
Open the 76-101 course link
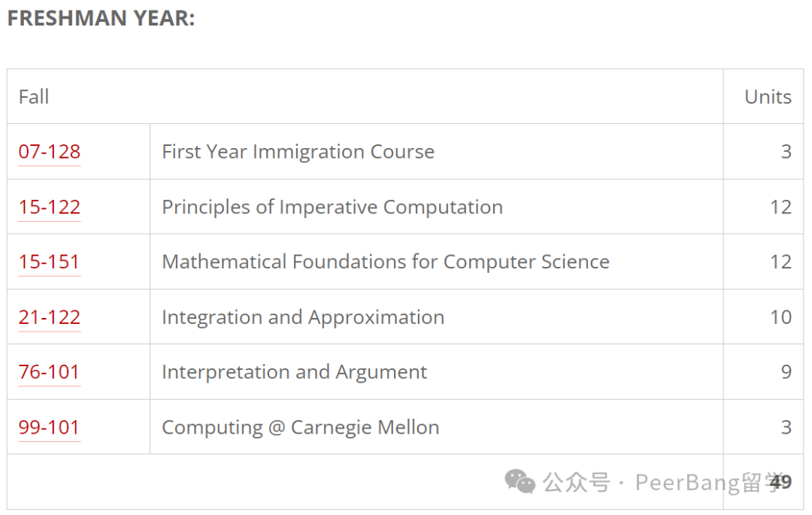click(49, 372)
